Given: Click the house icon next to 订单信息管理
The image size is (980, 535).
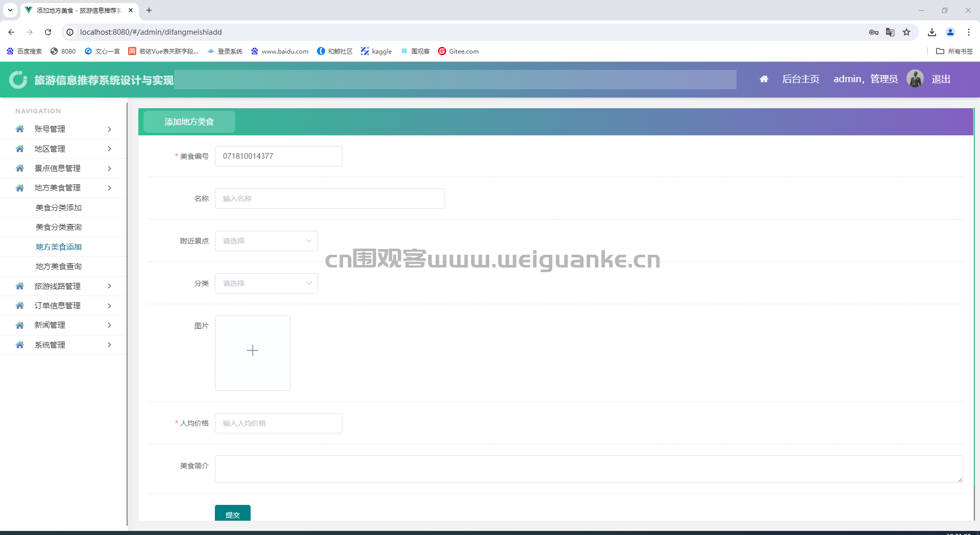Looking at the screenshot, I should pyautogui.click(x=20, y=306).
